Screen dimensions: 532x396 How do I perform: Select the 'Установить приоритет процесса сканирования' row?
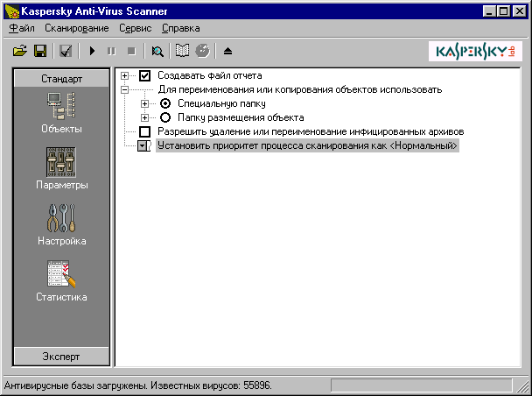(307, 145)
